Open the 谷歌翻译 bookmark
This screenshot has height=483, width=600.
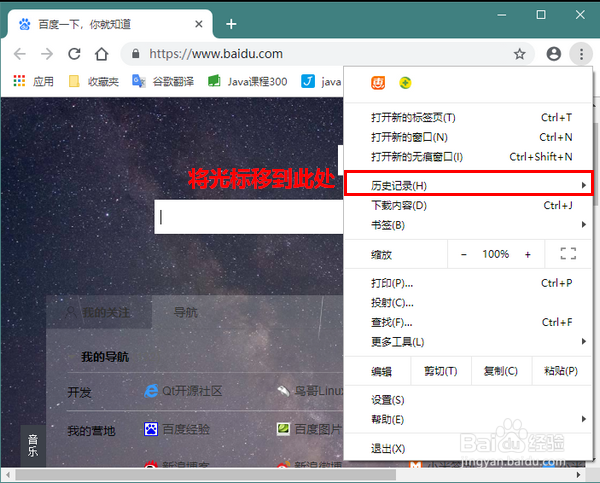tap(163, 81)
